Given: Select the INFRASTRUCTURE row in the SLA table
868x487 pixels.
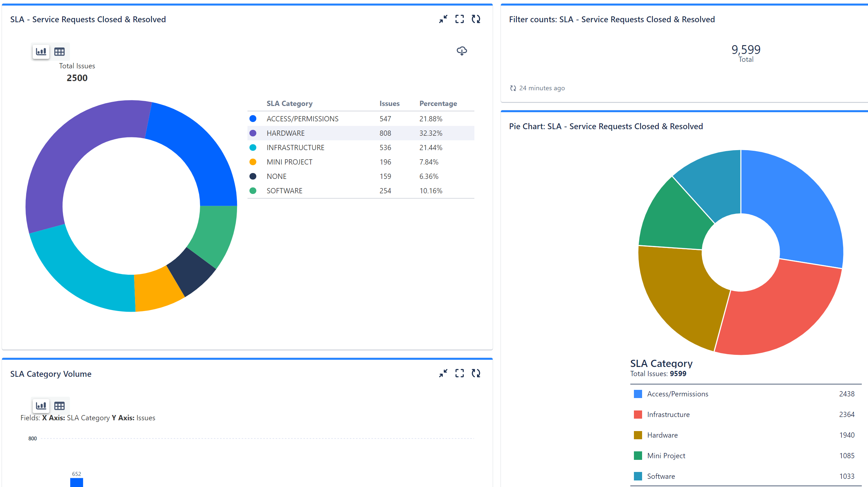Looking at the screenshot, I should [295, 147].
